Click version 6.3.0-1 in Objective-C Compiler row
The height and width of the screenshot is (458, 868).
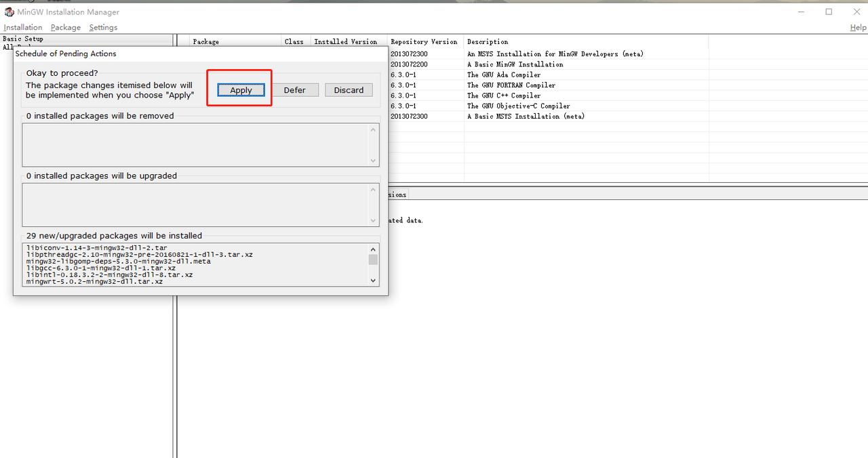click(x=403, y=106)
